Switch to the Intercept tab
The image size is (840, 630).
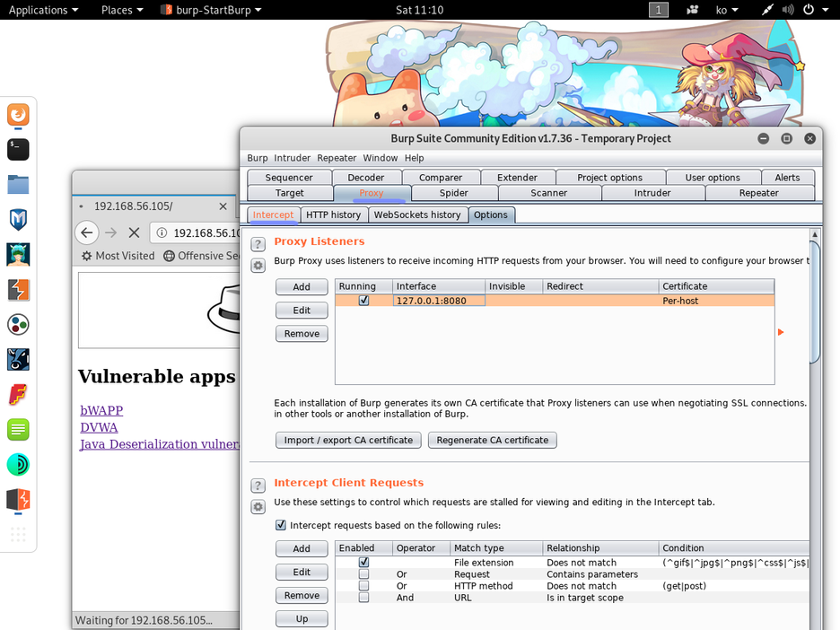[273, 214]
